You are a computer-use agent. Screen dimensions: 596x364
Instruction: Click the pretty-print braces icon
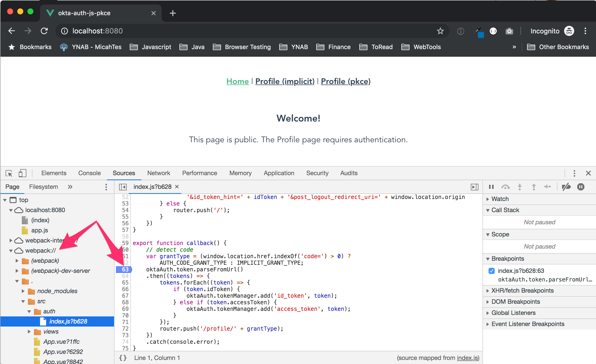click(123, 358)
